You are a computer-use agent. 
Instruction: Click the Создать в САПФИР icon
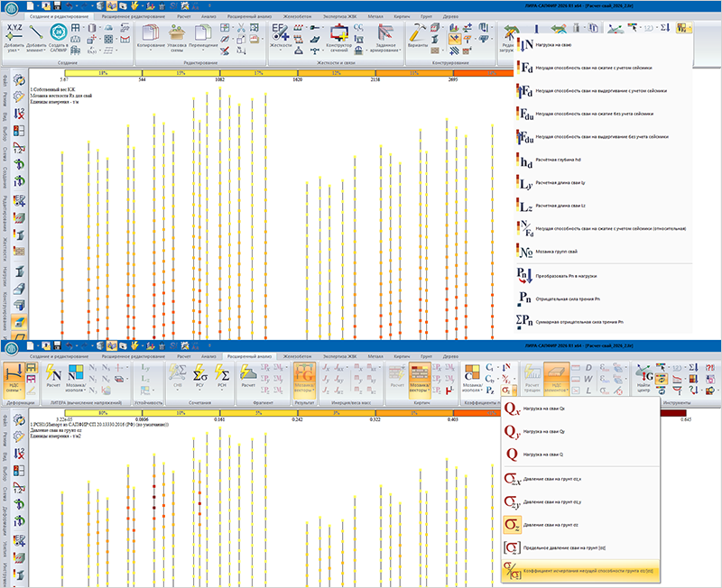[x=58, y=32]
